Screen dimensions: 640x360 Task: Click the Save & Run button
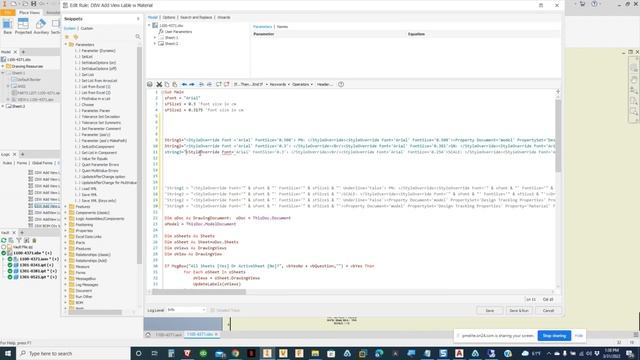click(519, 311)
